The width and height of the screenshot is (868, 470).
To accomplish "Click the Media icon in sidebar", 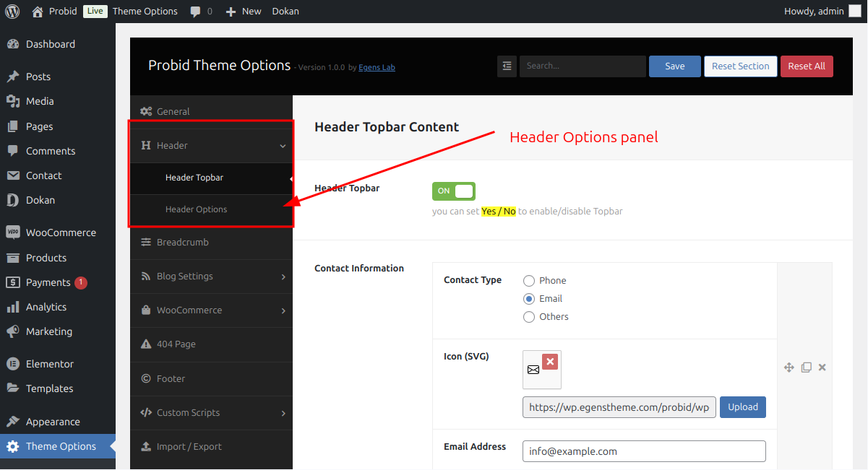I will click(13, 101).
